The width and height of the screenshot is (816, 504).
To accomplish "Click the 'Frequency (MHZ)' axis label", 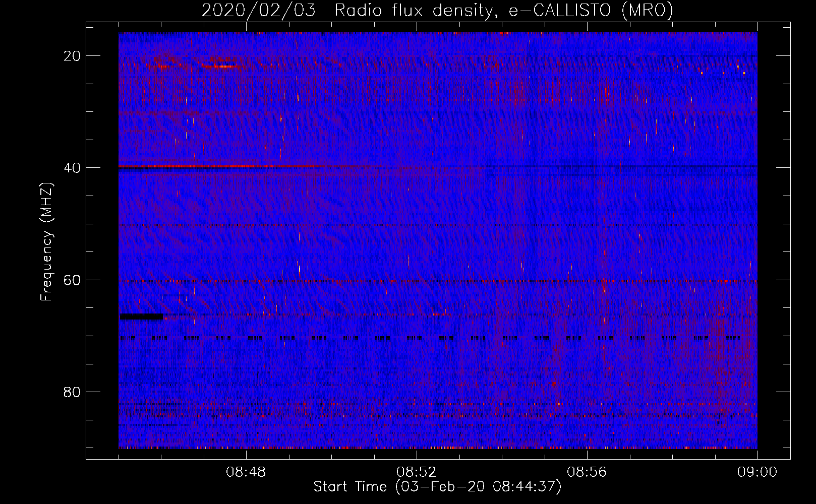I will point(46,242).
